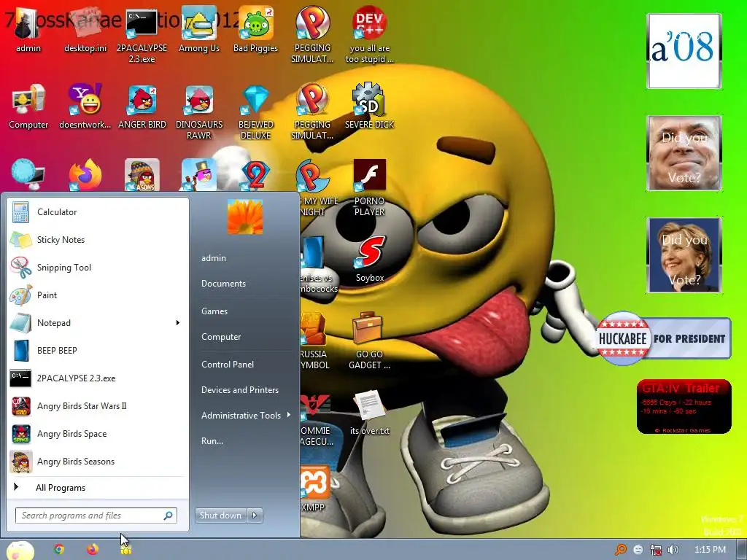Open Computer in the Start menu right pane
This screenshot has width=747, height=560.
point(221,337)
